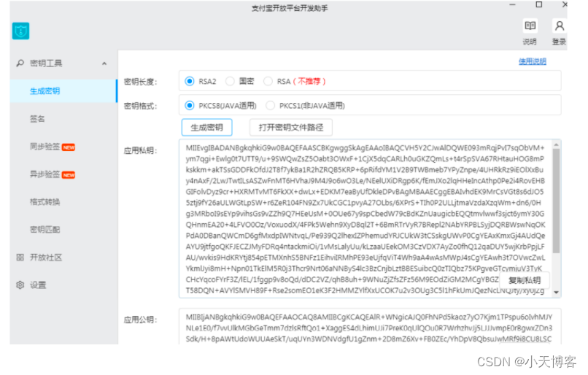Click the NEW badge beside 异步验签

pyautogui.click(x=69, y=175)
